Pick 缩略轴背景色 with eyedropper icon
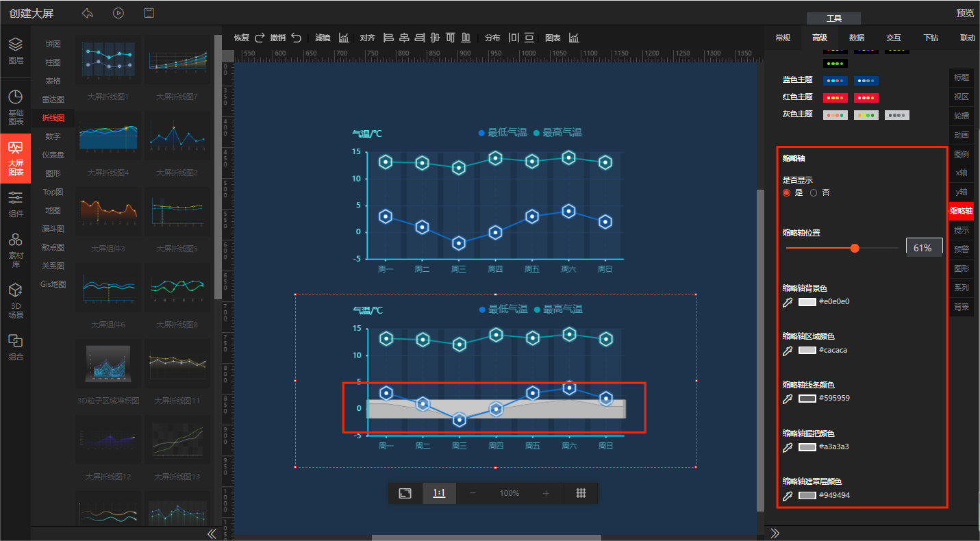 788,302
